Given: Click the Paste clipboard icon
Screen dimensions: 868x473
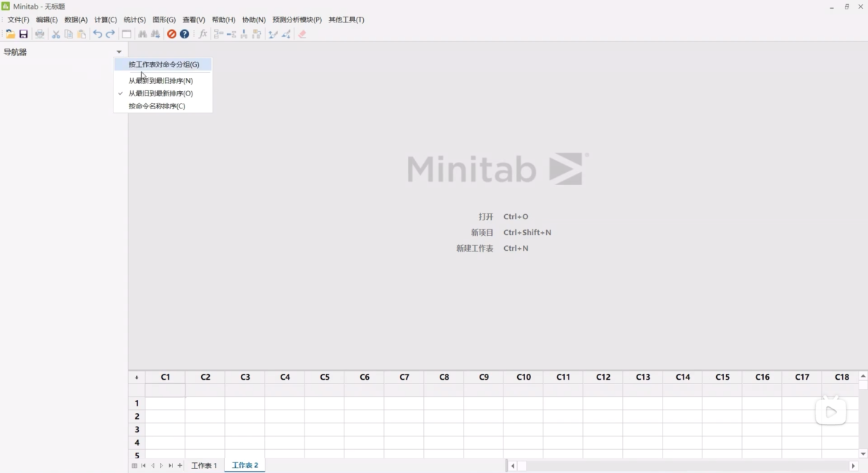Looking at the screenshot, I should pyautogui.click(x=82, y=34).
